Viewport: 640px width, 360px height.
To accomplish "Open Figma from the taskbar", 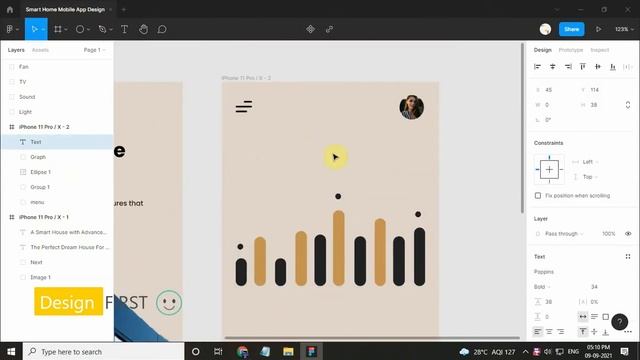I will tap(312, 351).
